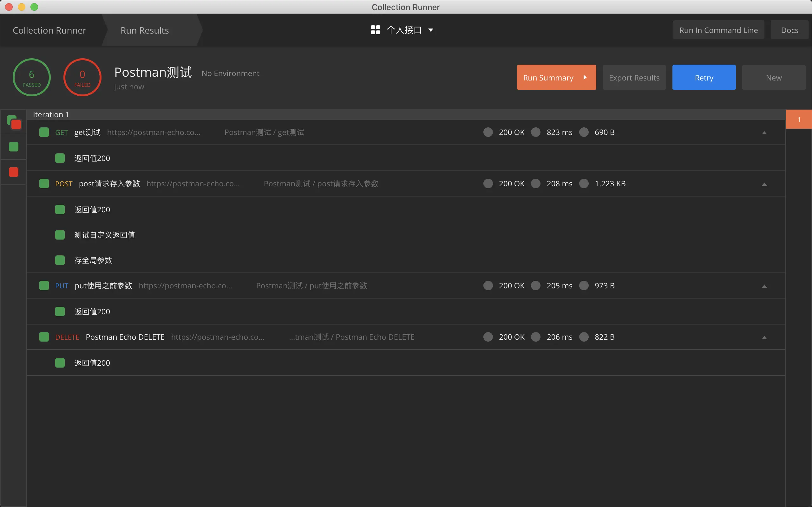Click the combined pass/fail filter icon
The height and width of the screenshot is (507, 812).
click(14, 122)
